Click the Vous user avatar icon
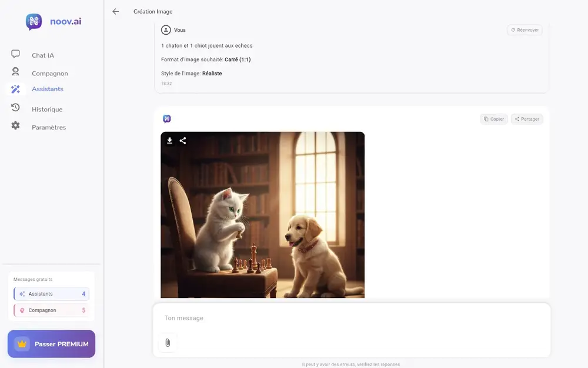 [x=166, y=30]
